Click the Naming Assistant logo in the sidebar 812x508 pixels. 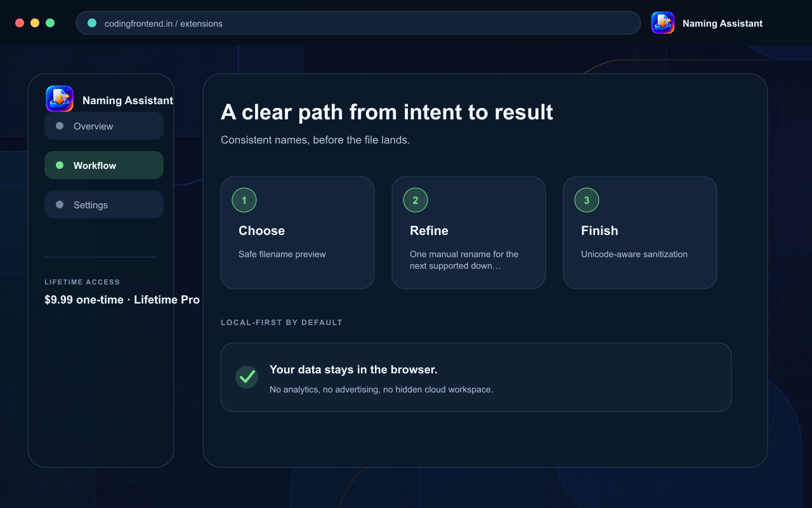coord(60,99)
